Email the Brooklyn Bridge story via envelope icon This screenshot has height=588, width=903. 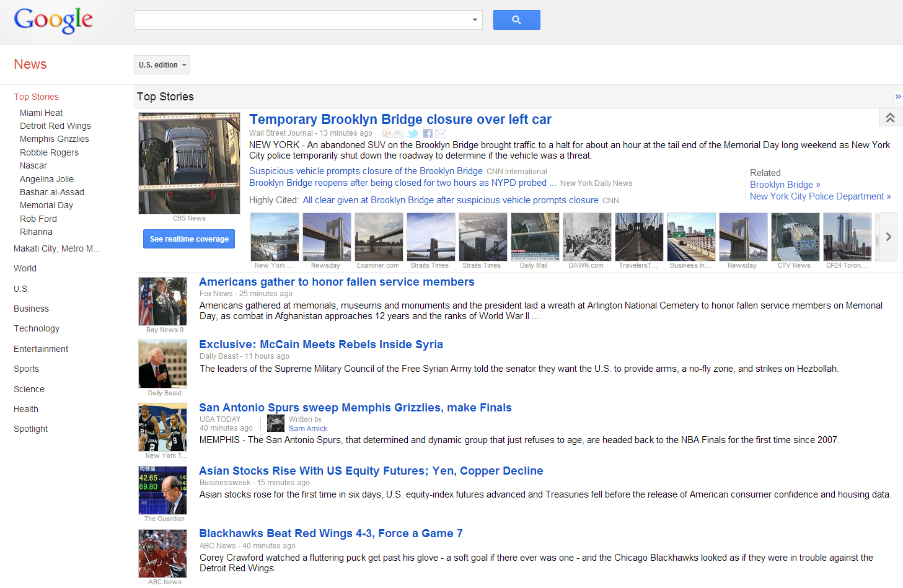pos(441,133)
